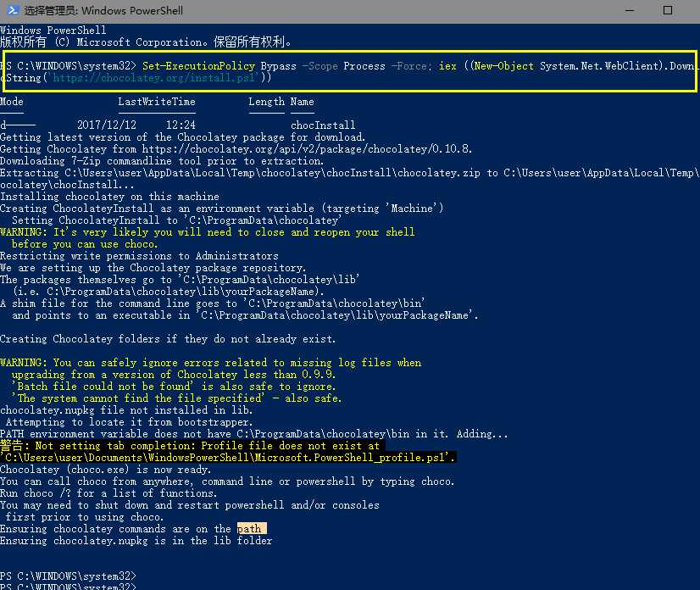Click 'PATH environment variable does not have' line
700x590 pixels.
pyautogui.click(x=254, y=434)
